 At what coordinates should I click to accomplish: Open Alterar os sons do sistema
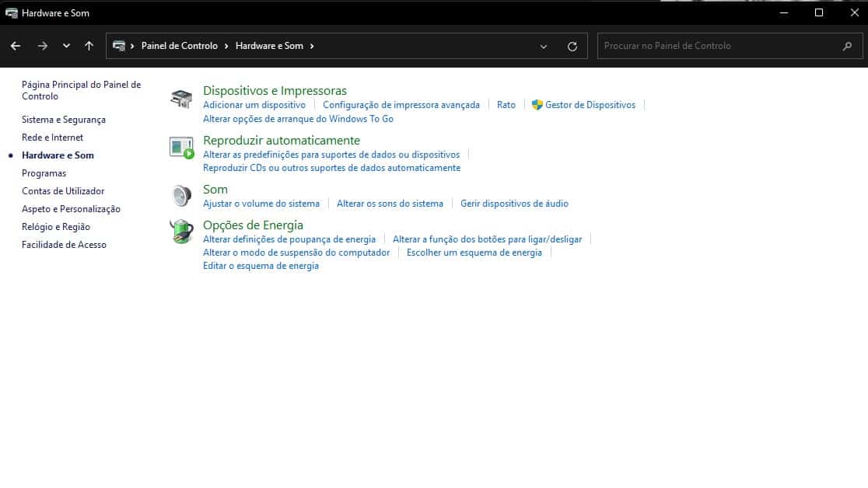coord(389,203)
